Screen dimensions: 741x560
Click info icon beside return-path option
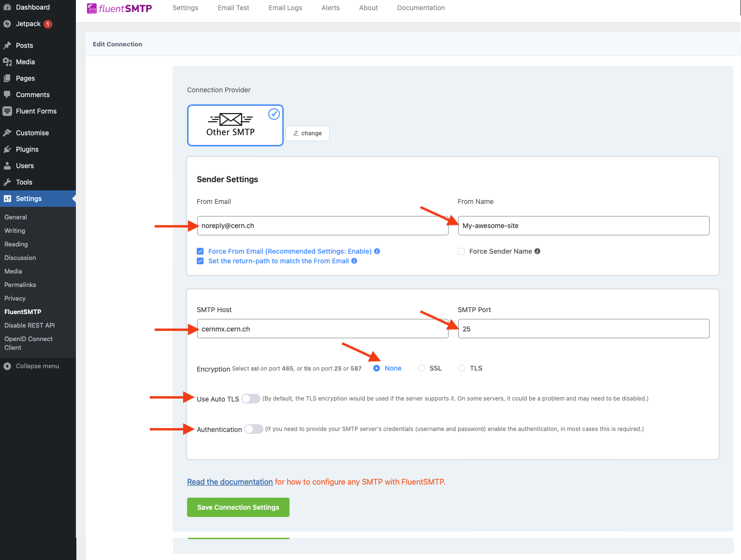point(354,261)
